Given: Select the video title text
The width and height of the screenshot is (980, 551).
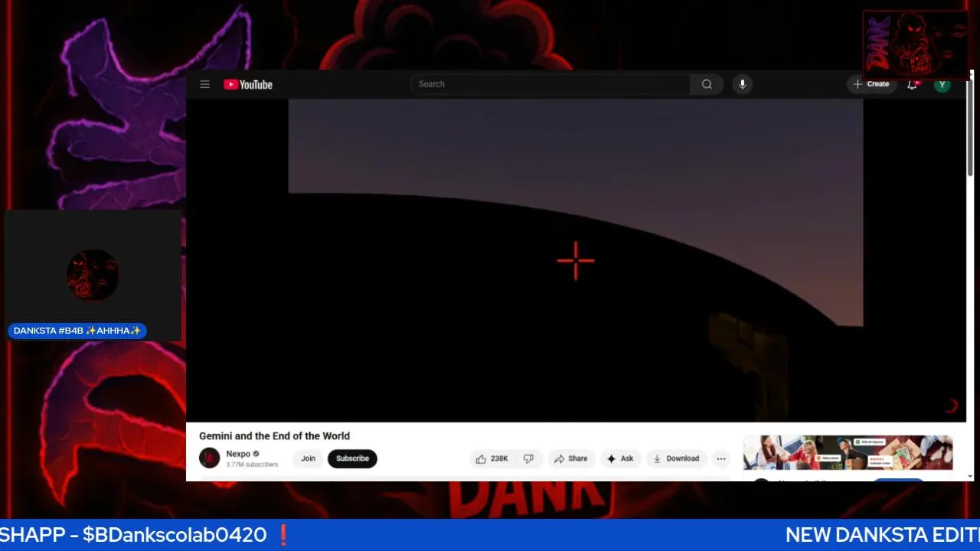Looking at the screenshot, I should (274, 435).
